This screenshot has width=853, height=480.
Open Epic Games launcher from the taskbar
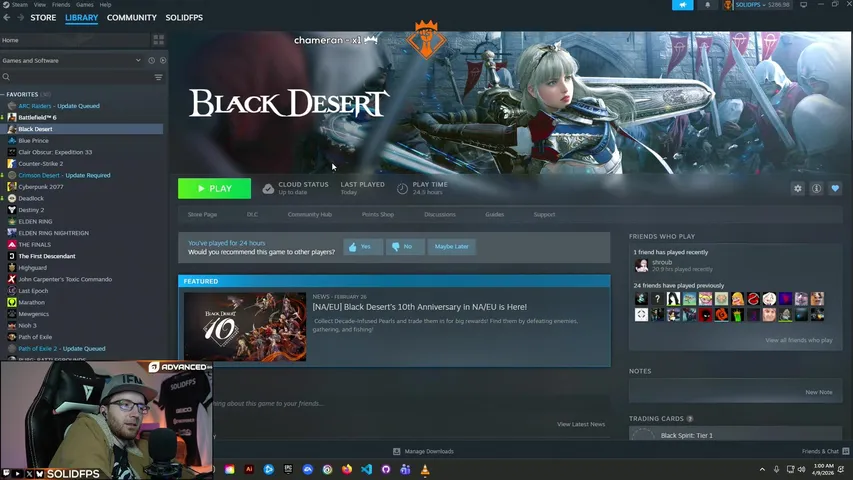(288, 469)
